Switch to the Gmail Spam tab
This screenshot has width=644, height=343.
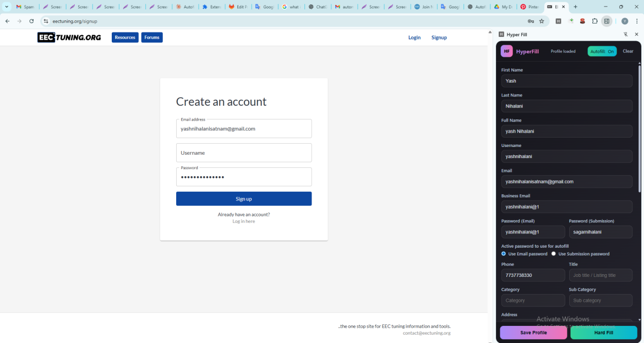tap(25, 7)
